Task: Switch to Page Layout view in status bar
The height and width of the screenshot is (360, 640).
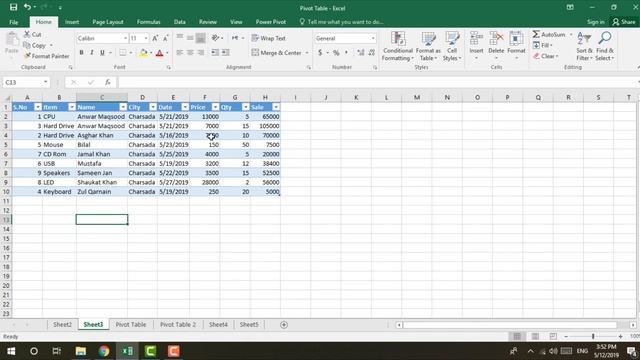Action: point(535,336)
